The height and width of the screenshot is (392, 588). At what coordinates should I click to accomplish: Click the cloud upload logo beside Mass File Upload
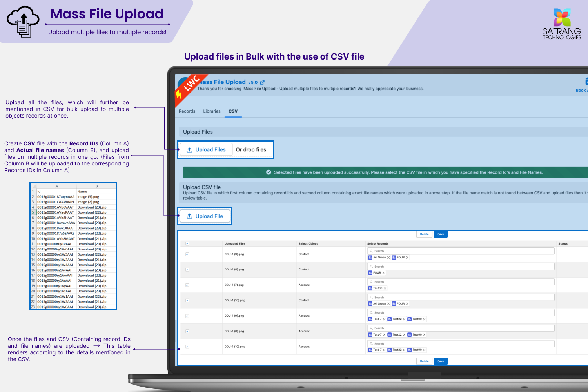point(23,22)
